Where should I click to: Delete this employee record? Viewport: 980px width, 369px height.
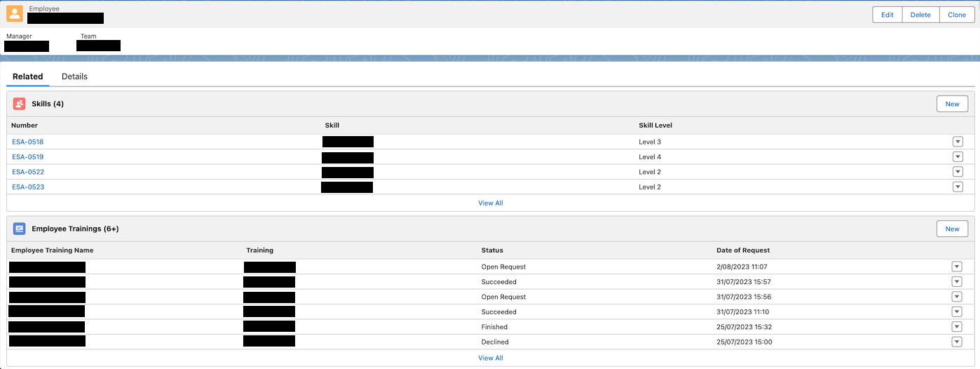click(920, 15)
